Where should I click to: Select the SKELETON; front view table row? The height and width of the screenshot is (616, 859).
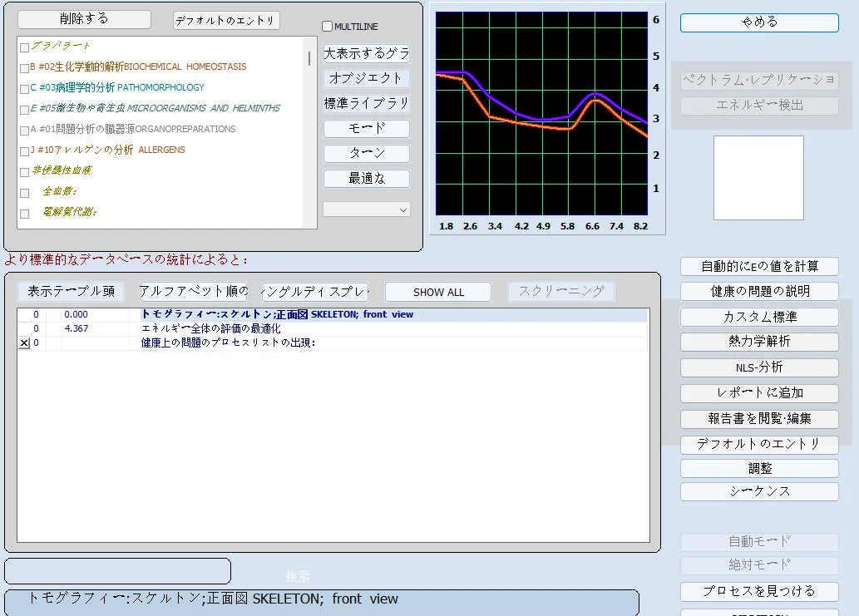point(333,315)
